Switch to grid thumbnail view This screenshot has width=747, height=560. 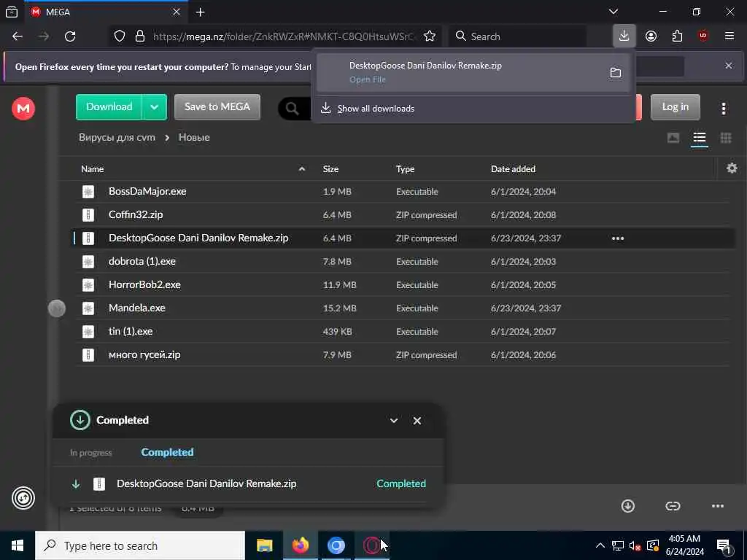726,138
